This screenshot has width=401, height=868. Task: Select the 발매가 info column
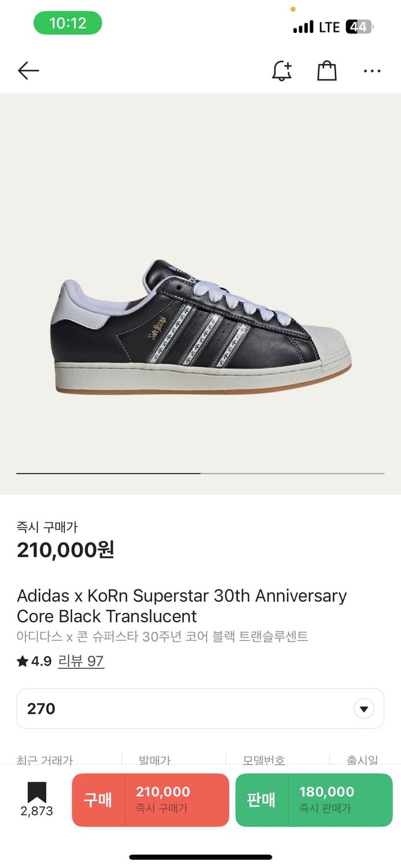point(154,760)
